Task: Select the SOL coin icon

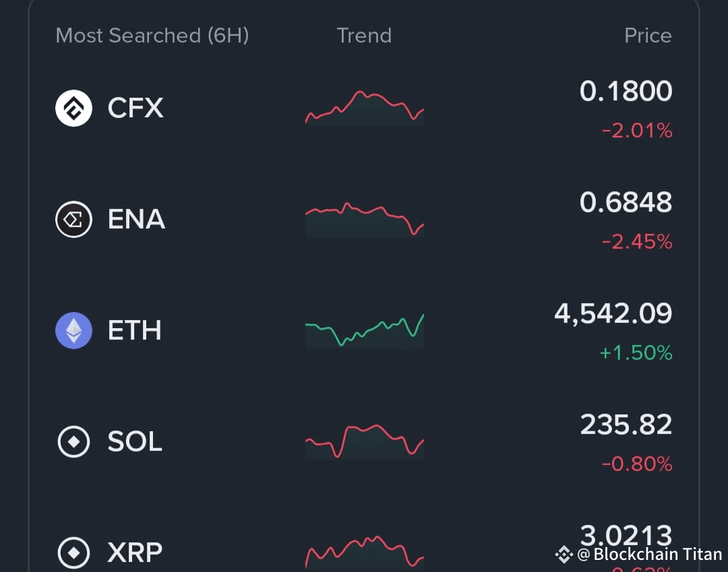Action: (x=73, y=441)
